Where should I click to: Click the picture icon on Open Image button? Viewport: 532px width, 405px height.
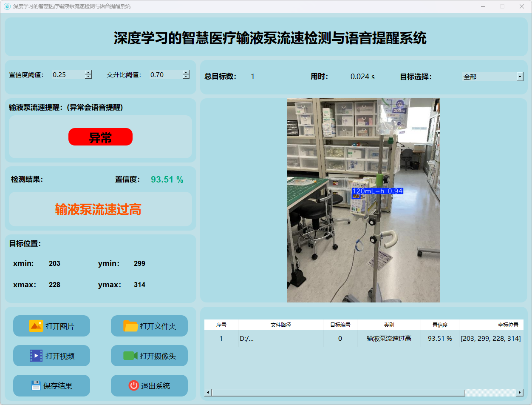click(36, 326)
